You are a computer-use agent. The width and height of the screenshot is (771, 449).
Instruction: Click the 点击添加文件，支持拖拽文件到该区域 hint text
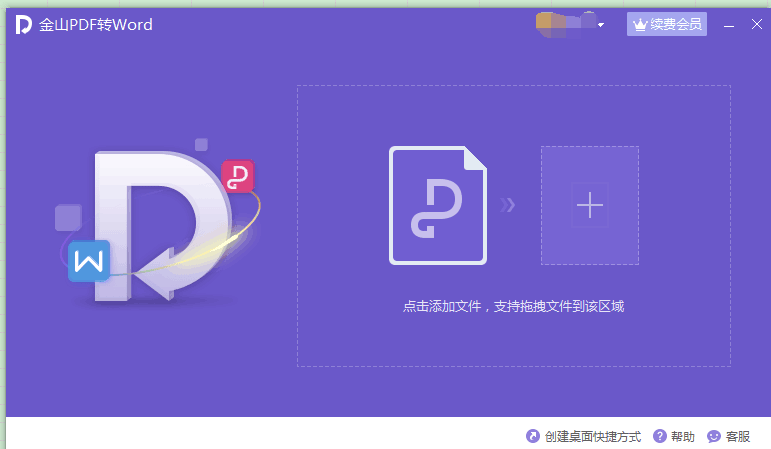coord(513,306)
